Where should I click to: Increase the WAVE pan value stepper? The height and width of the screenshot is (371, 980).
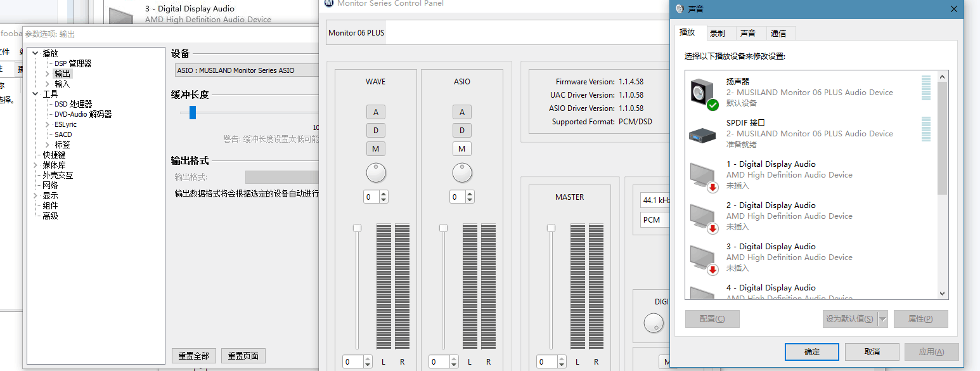click(x=383, y=194)
